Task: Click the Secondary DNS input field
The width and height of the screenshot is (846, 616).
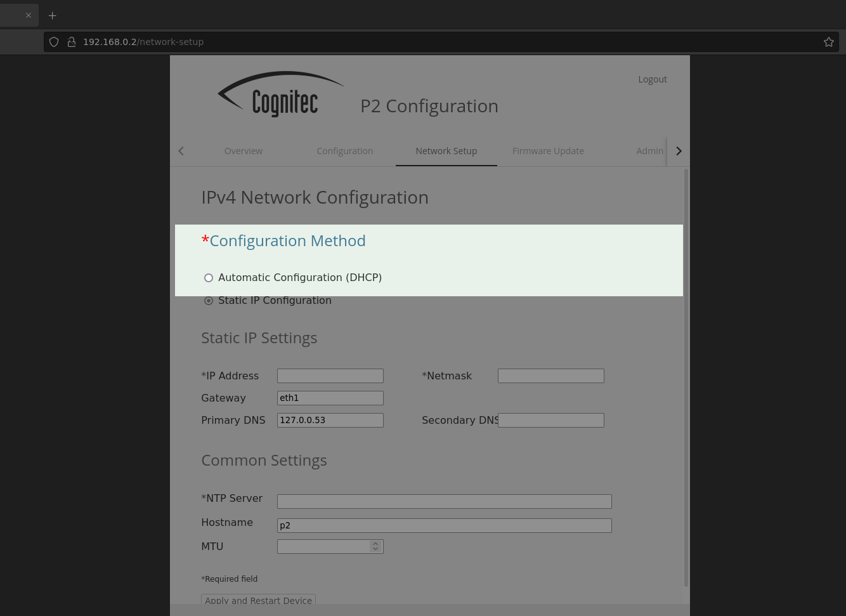Action: pos(551,420)
